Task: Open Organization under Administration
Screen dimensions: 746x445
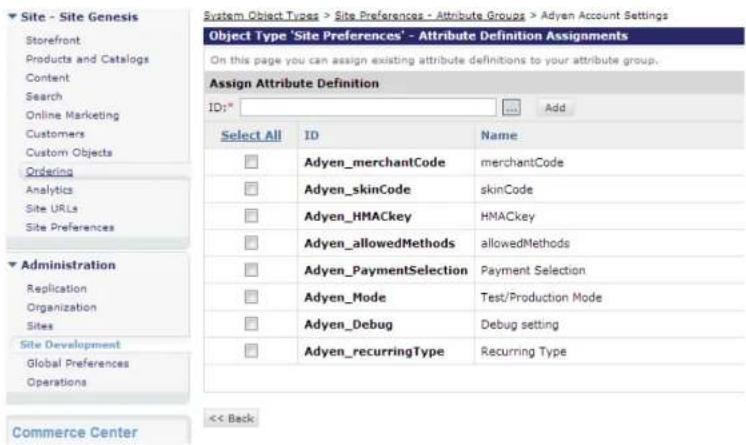Action: coord(62,307)
